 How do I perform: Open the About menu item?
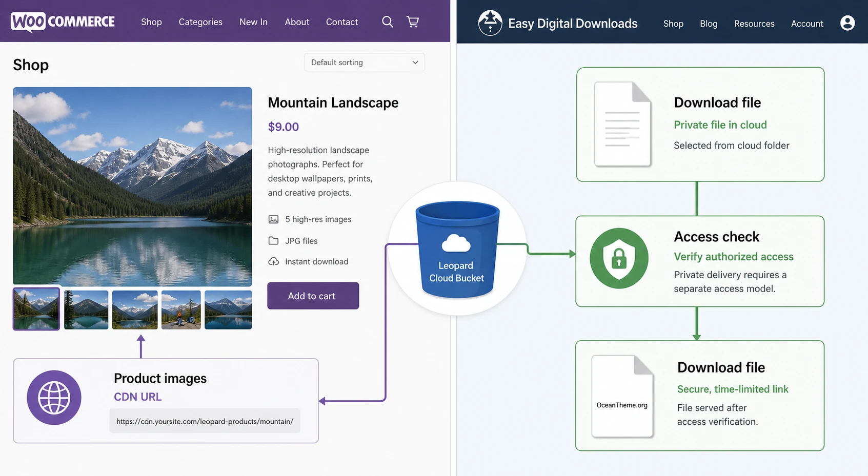[297, 22]
